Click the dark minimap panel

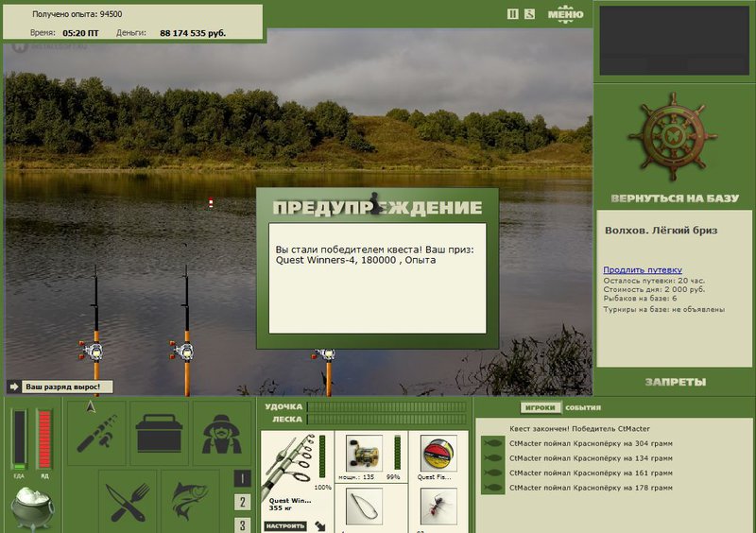[675, 41]
